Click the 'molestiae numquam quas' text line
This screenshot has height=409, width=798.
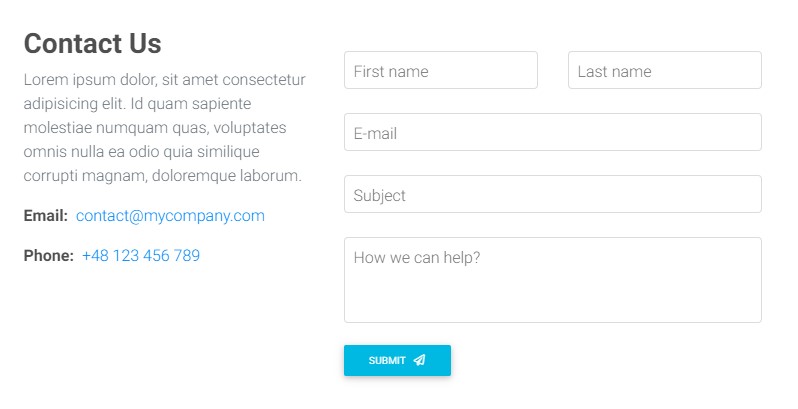155,128
